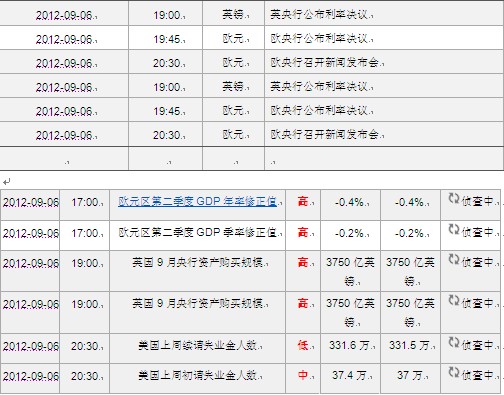Click date 2012-09-06 in 初请失业金人数 row
504x395 pixels.
tap(31, 376)
